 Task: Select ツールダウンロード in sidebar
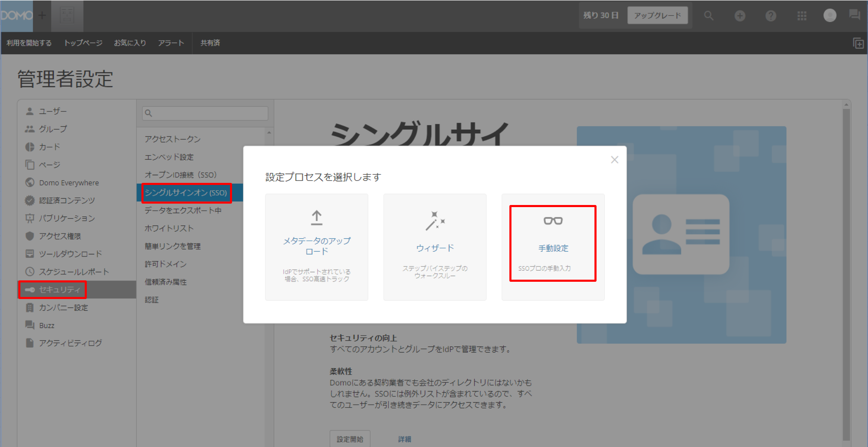pos(77,254)
